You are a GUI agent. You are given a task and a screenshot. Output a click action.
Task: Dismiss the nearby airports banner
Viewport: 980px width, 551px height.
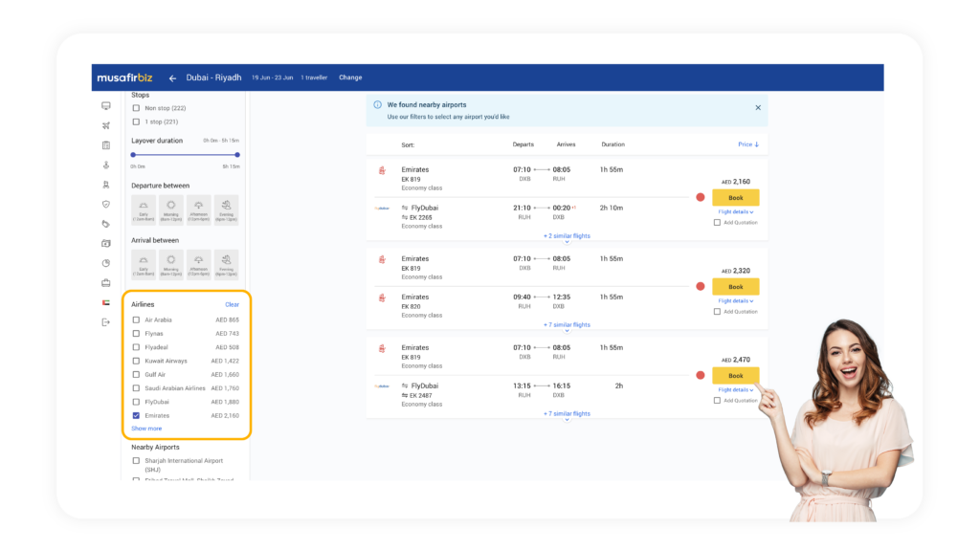point(758,107)
